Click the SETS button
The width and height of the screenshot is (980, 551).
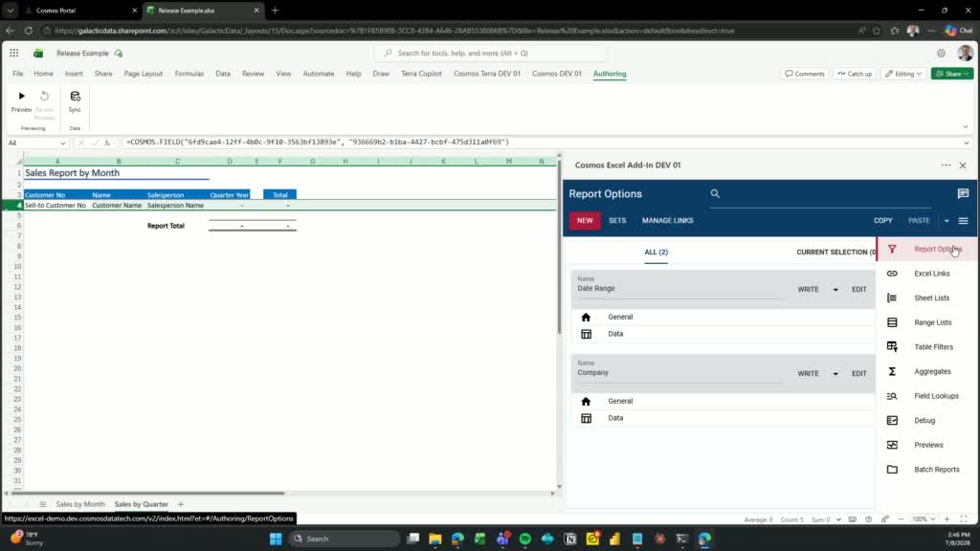(617, 221)
